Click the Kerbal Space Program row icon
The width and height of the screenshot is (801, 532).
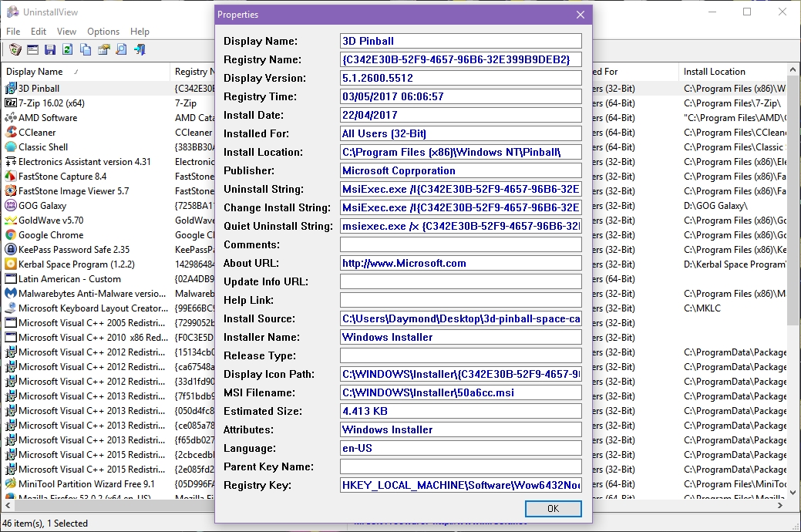click(x=11, y=264)
